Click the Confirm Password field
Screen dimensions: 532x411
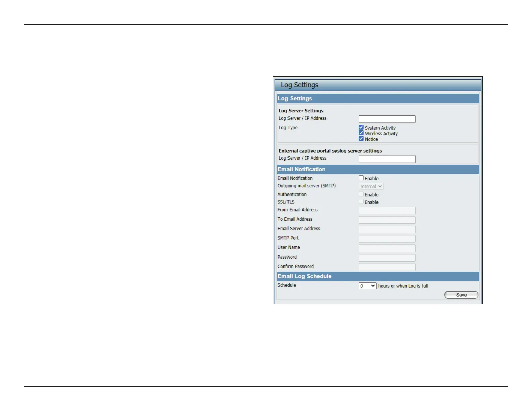387,267
